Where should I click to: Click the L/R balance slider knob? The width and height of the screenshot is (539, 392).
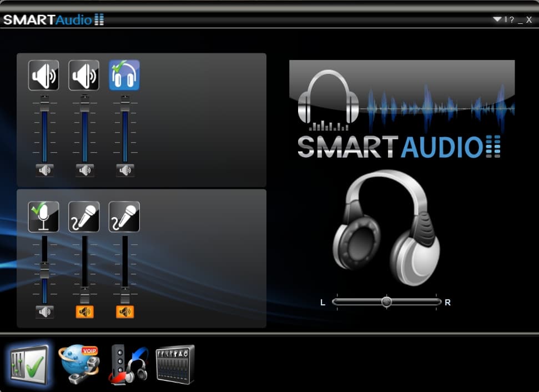pos(386,302)
